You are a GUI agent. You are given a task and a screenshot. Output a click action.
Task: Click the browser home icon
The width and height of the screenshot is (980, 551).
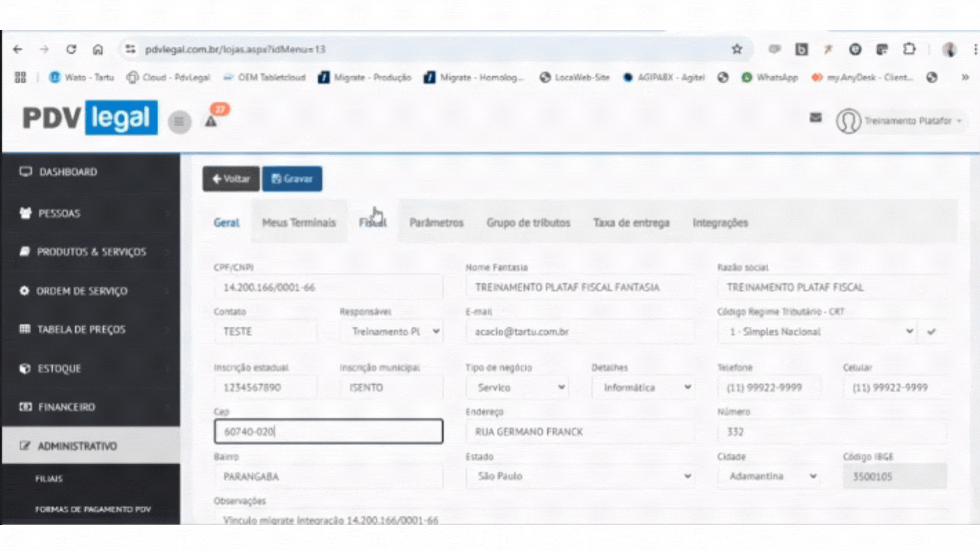[97, 49]
